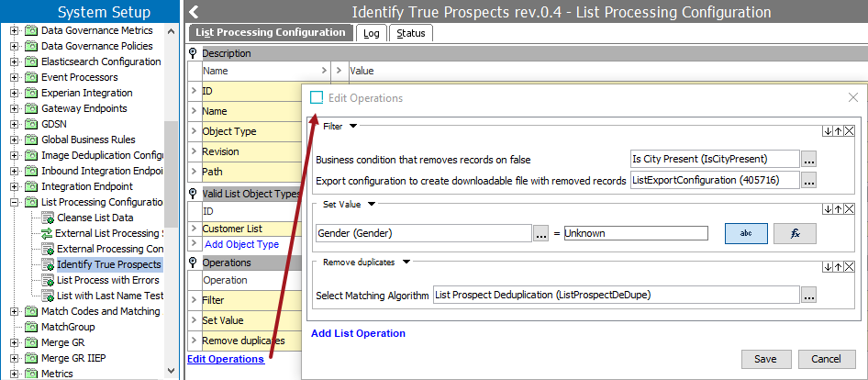This screenshot has height=380, width=868.
Task: Open the Remove duplicates operation dropdown
Action: click(406, 262)
